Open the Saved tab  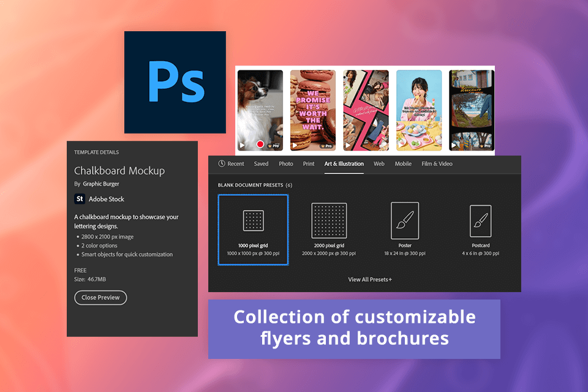[x=261, y=164]
